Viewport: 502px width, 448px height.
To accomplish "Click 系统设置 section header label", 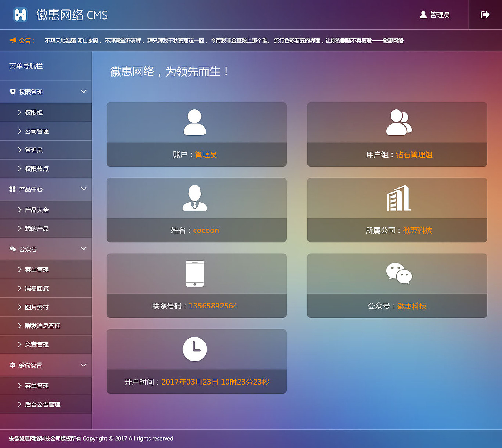I will click(x=31, y=365).
